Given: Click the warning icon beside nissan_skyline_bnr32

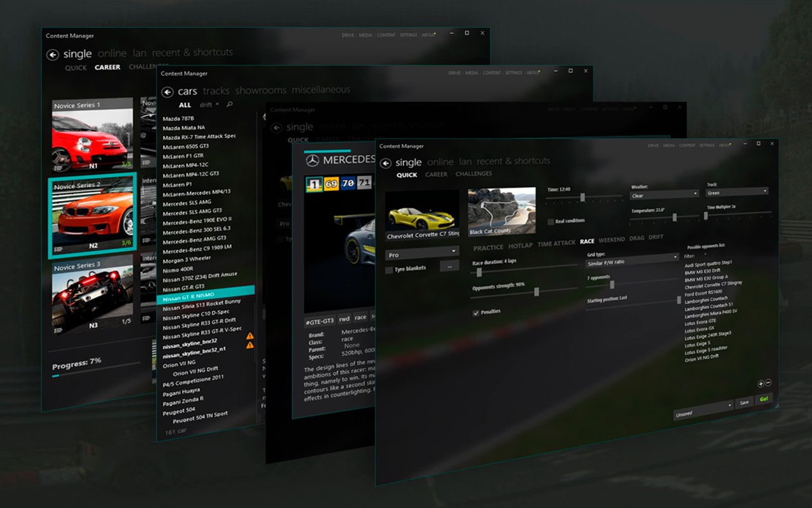Looking at the screenshot, I should [250, 336].
